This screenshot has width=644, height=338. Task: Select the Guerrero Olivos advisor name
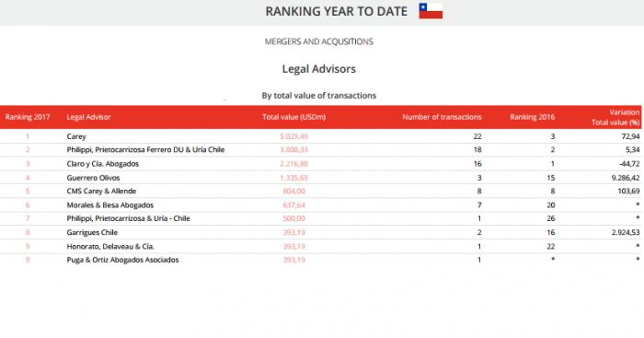pos(93,178)
